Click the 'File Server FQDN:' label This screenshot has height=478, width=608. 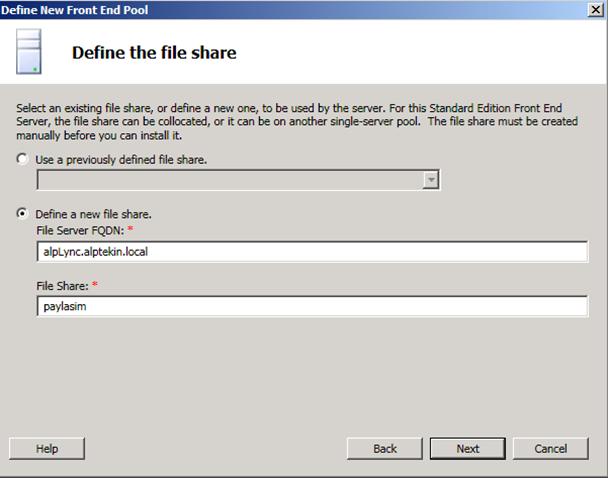pyautogui.click(x=80, y=231)
